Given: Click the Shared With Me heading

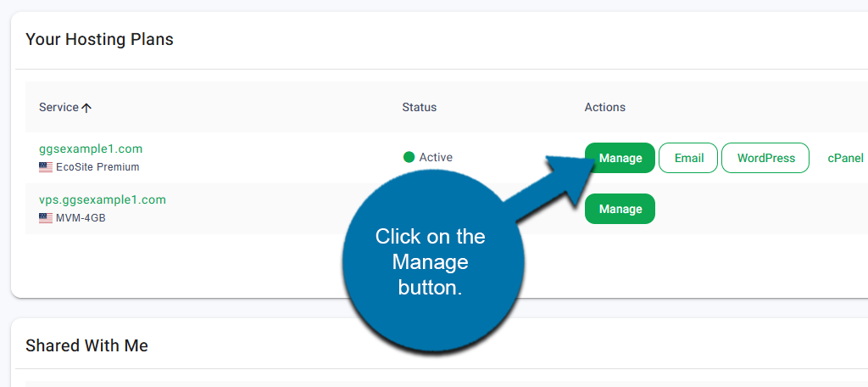Looking at the screenshot, I should pyautogui.click(x=86, y=345).
